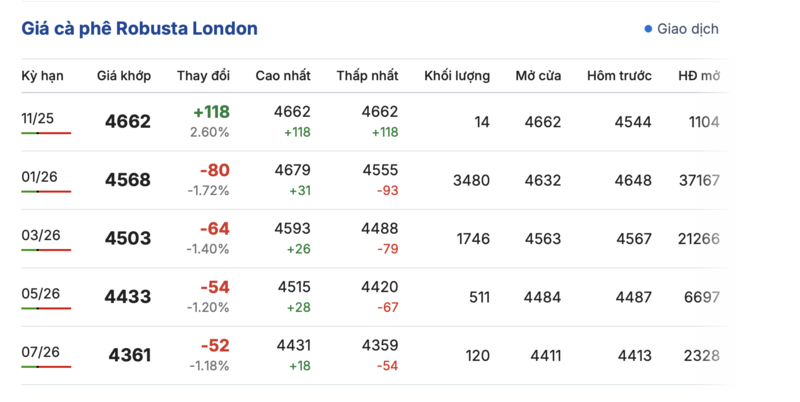This screenshot has height=402, width=800.
Task: Click the green-red range bar under 03/26
Action: pyautogui.click(x=45, y=249)
